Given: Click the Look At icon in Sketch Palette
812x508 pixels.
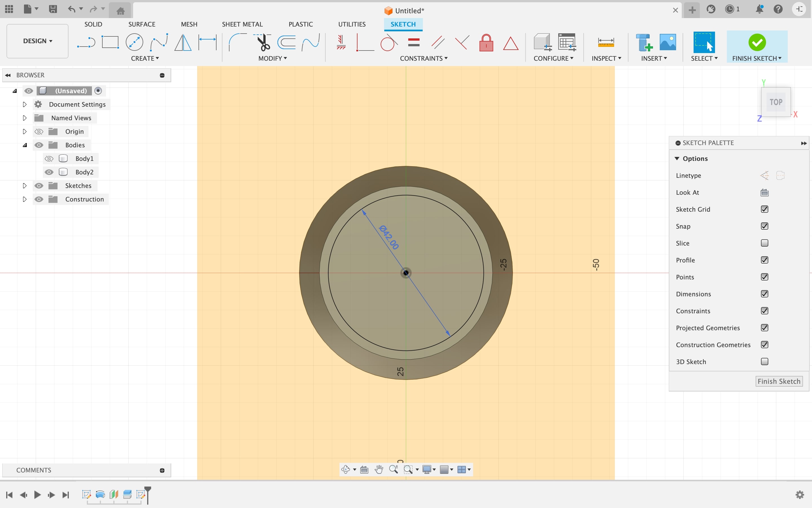Looking at the screenshot, I should point(764,192).
